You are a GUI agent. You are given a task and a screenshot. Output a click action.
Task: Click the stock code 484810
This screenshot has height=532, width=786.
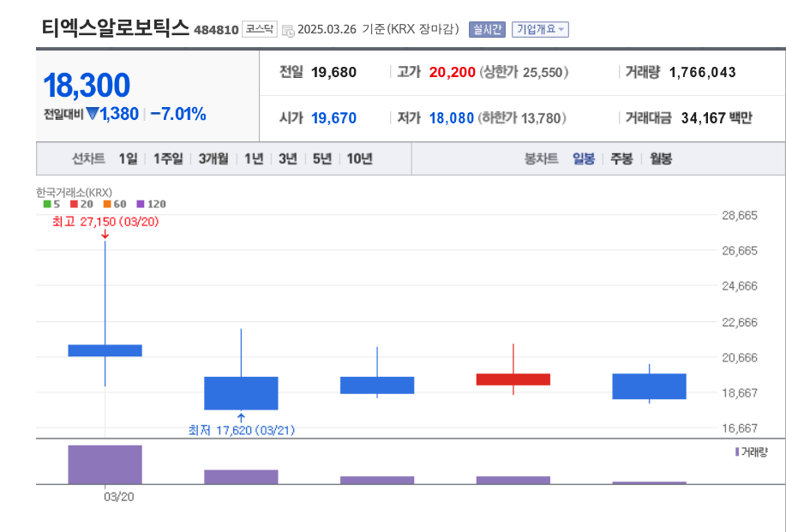(216, 30)
